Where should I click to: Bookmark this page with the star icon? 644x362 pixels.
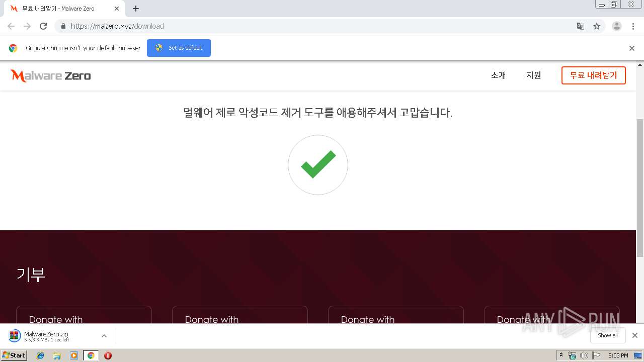point(597,26)
